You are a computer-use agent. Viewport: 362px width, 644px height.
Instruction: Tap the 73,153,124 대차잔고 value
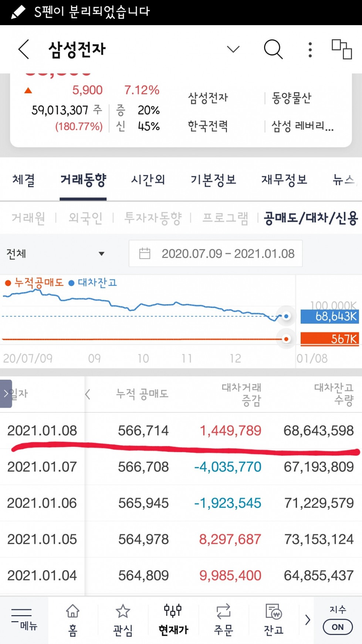(319, 539)
